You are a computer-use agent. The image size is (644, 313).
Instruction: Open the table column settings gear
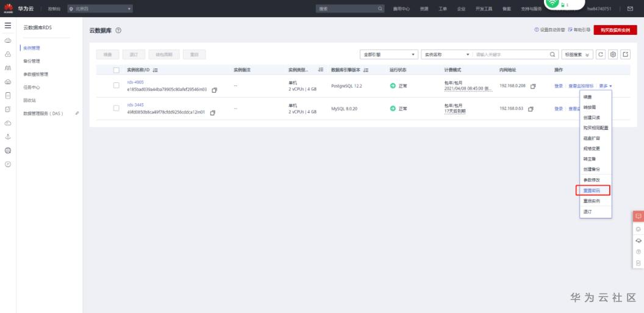coord(613,55)
